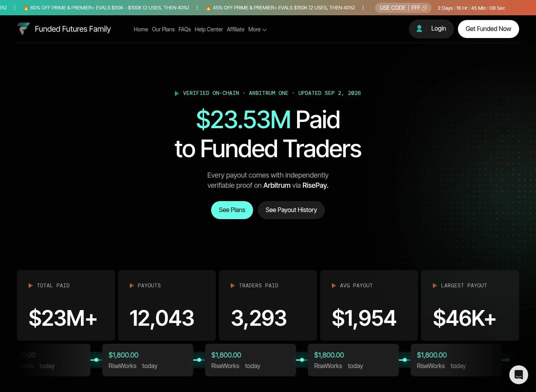Copy the FFF promo code icon
The image size is (536, 392).
pyautogui.click(x=424, y=8)
